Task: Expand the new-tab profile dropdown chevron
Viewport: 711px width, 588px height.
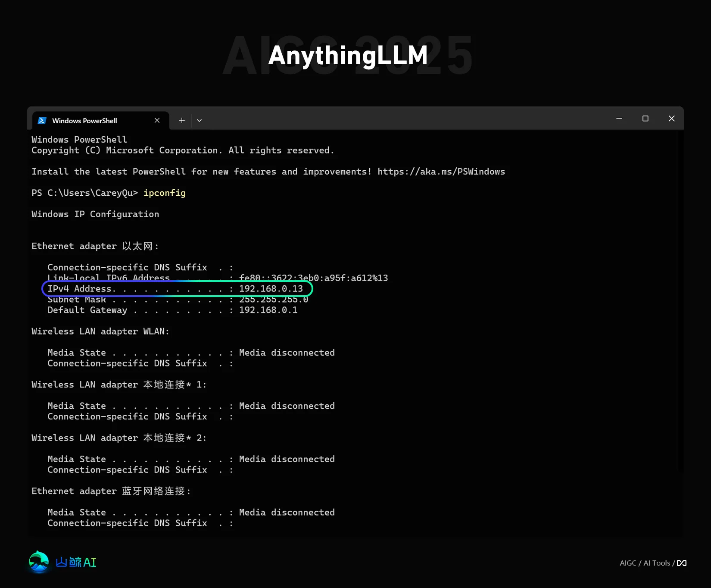Action: click(199, 121)
